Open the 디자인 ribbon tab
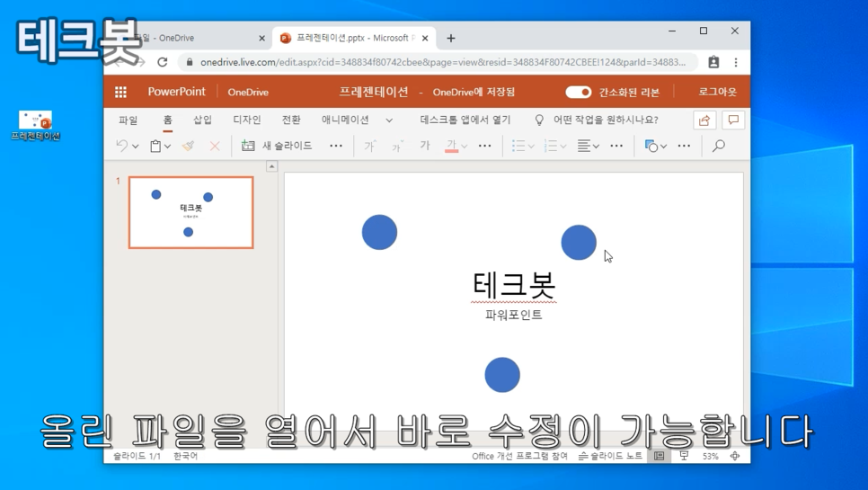The image size is (868, 490). [247, 120]
